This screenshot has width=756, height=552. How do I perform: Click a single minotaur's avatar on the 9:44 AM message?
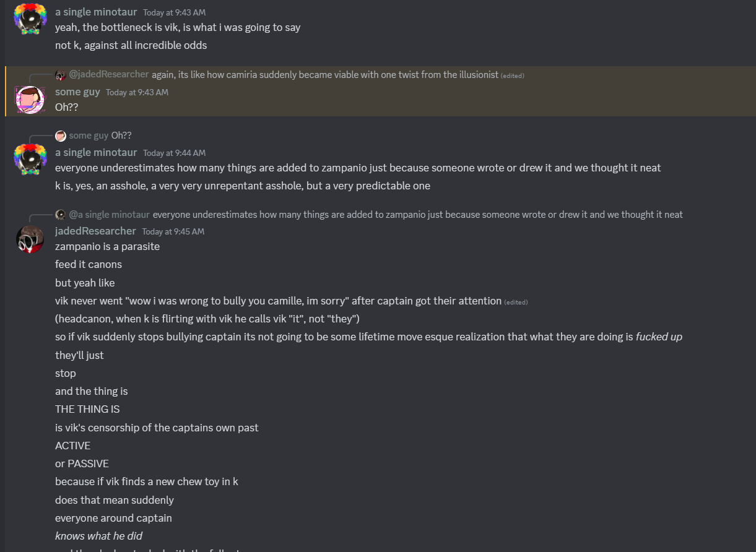(30, 160)
